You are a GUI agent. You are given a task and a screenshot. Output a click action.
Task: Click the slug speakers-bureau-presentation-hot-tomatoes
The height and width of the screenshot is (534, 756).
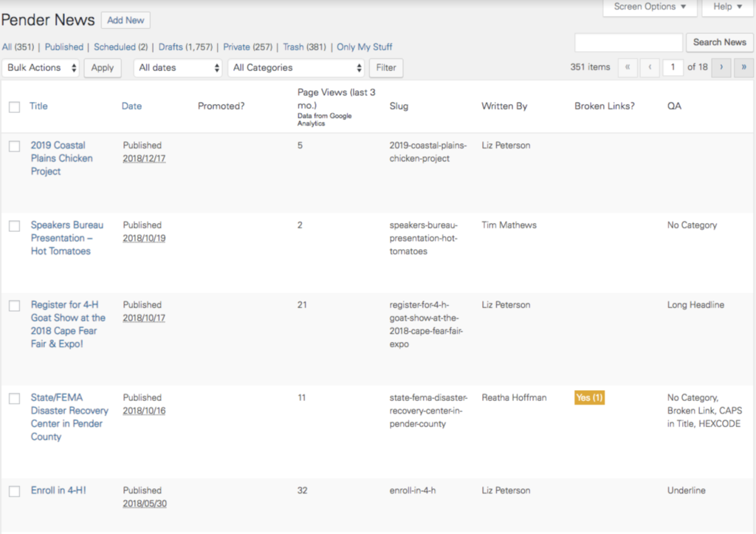pyautogui.click(x=424, y=238)
